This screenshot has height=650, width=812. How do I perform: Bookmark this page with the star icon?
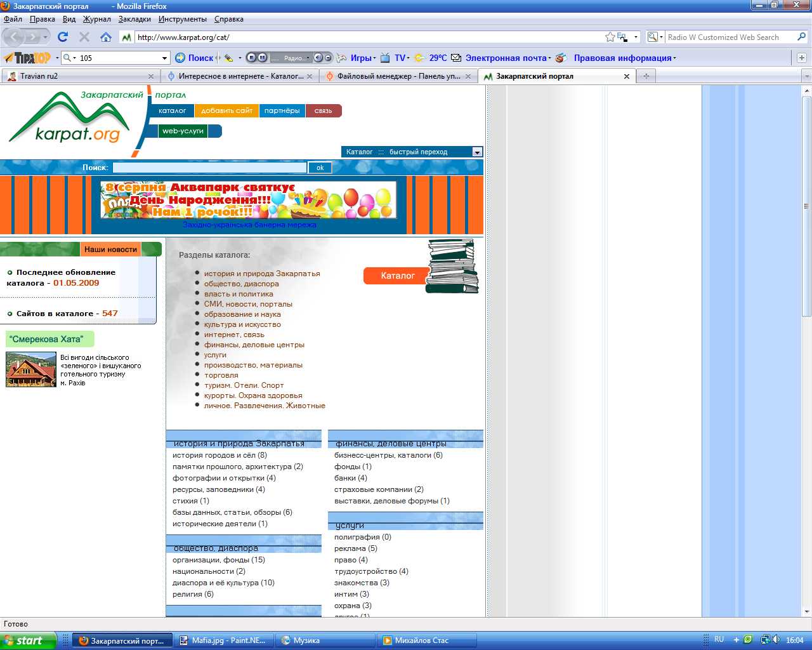tap(610, 37)
